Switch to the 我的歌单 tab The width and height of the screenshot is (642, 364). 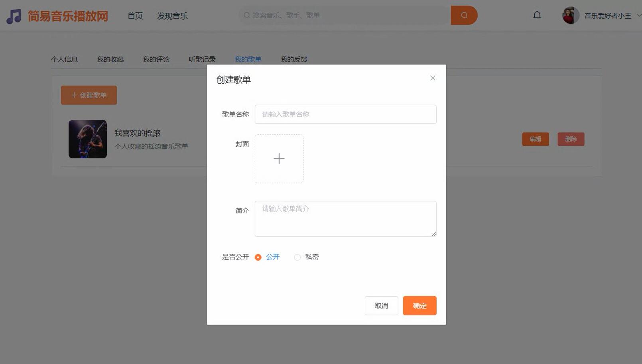tap(248, 59)
